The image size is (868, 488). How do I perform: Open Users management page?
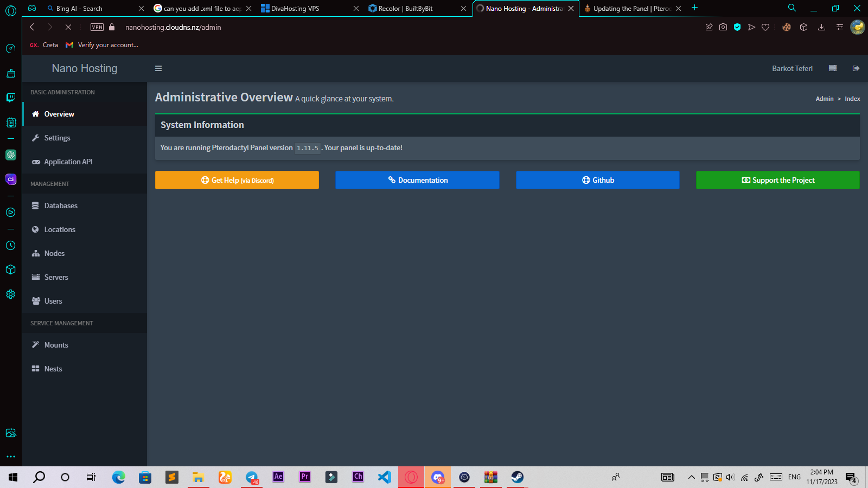pyautogui.click(x=85, y=301)
